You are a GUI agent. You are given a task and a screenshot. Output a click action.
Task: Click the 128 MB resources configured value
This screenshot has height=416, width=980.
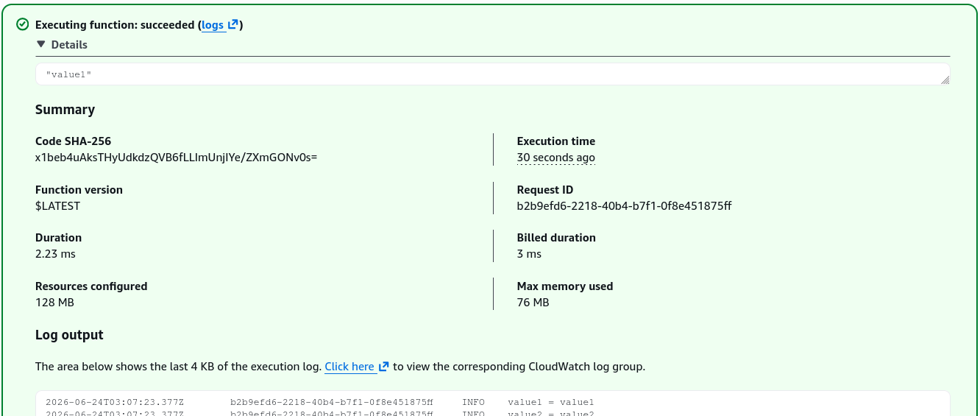click(54, 303)
